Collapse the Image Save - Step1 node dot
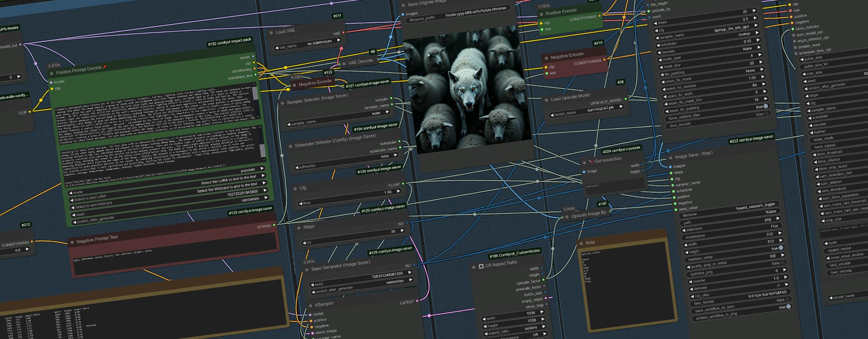This screenshot has width=868, height=339. pyautogui.click(x=670, y=158)
